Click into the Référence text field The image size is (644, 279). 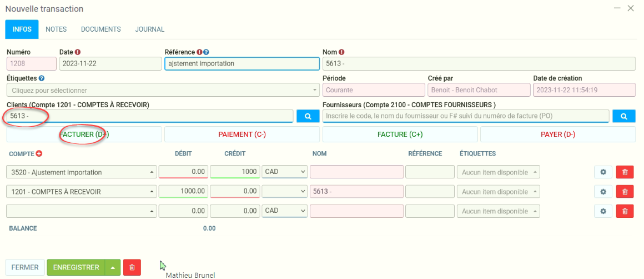(241, 63)
